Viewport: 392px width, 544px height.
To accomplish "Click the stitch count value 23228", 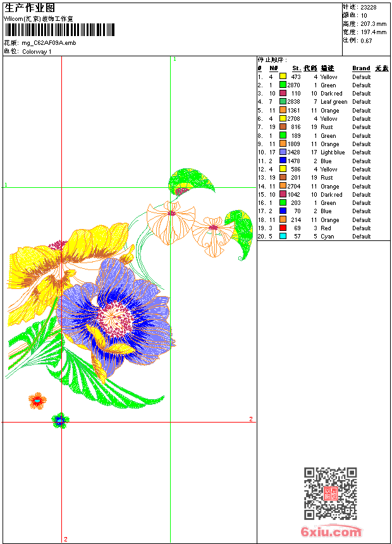I will click(369, 7).
